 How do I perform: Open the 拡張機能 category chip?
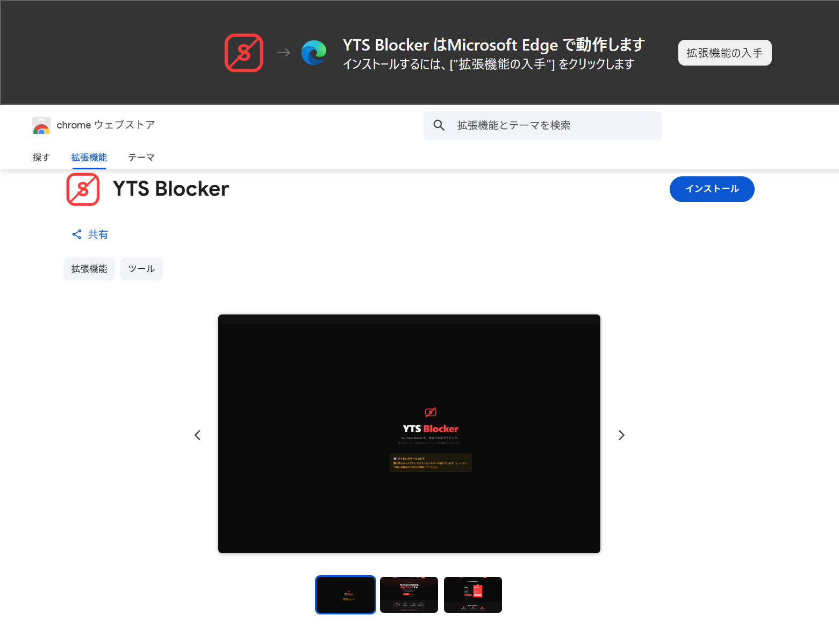[89, 269]
